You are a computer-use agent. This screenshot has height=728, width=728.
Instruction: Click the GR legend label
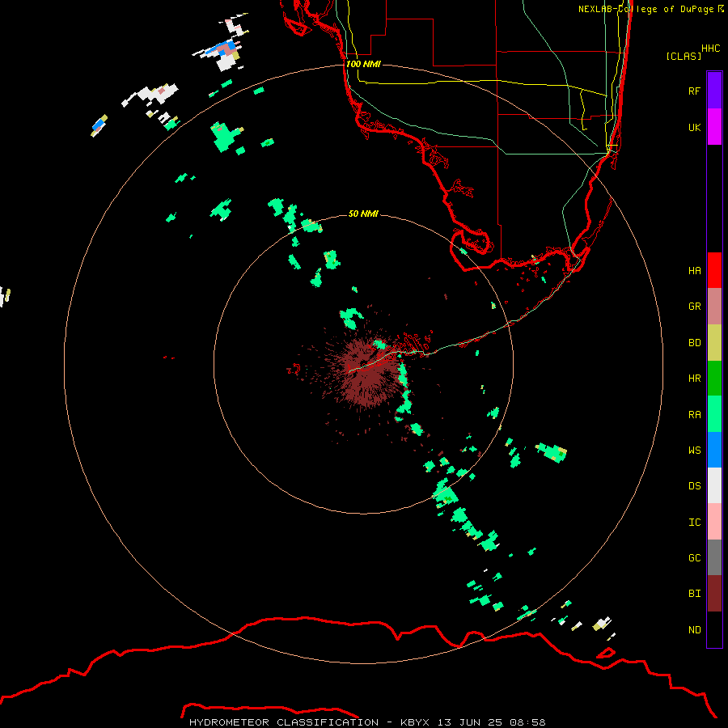694,307
